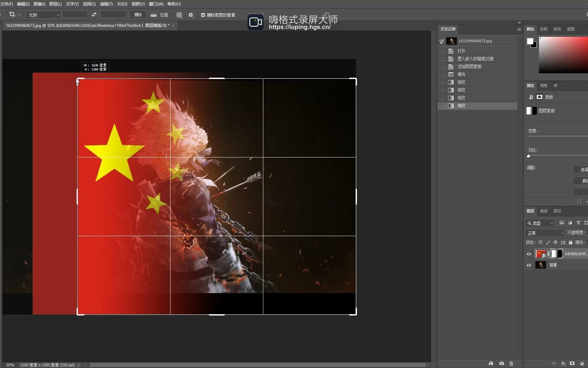Hide the b8389b504f smart object layer
The height and width of the screenshot is (368, 588).
529,254
